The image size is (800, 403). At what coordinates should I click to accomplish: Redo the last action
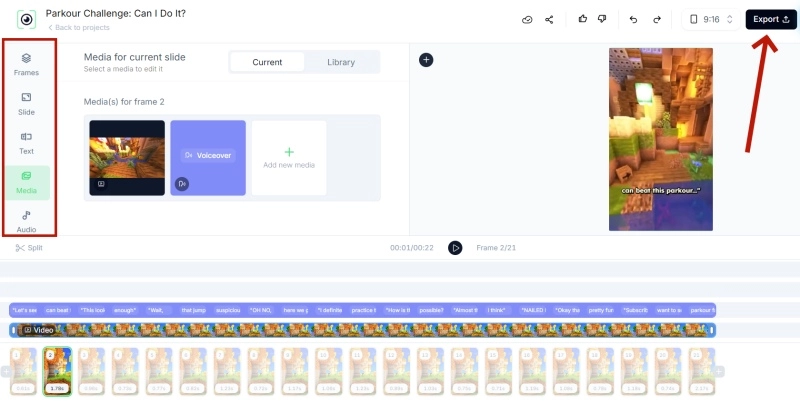click(x=656, y=19)
